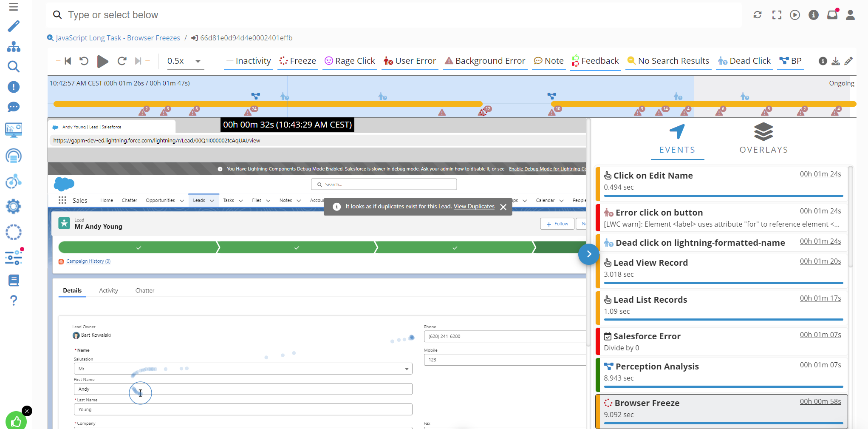
Task: Show session info icon in playback toolbar
Action: [823, 61]
